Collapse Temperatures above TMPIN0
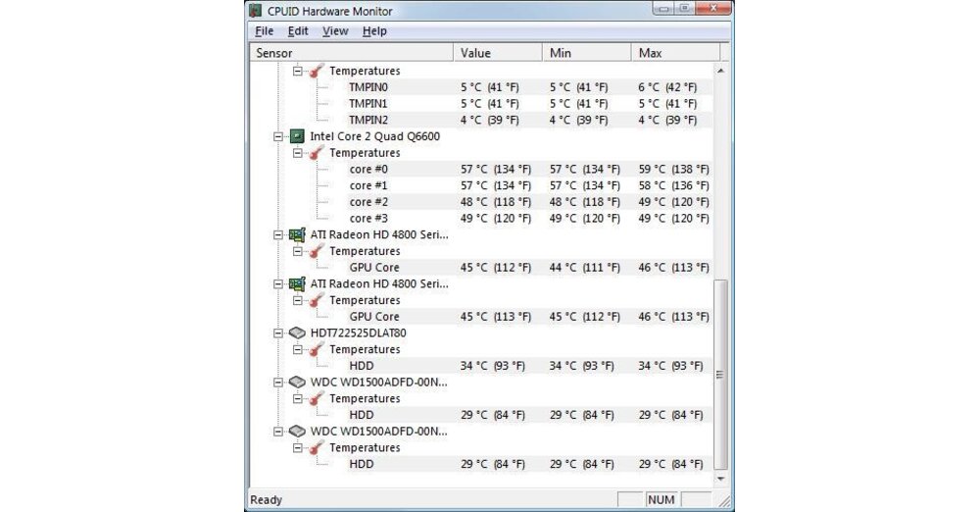This screenshot has height=512, width=980. tap(298, 71)
